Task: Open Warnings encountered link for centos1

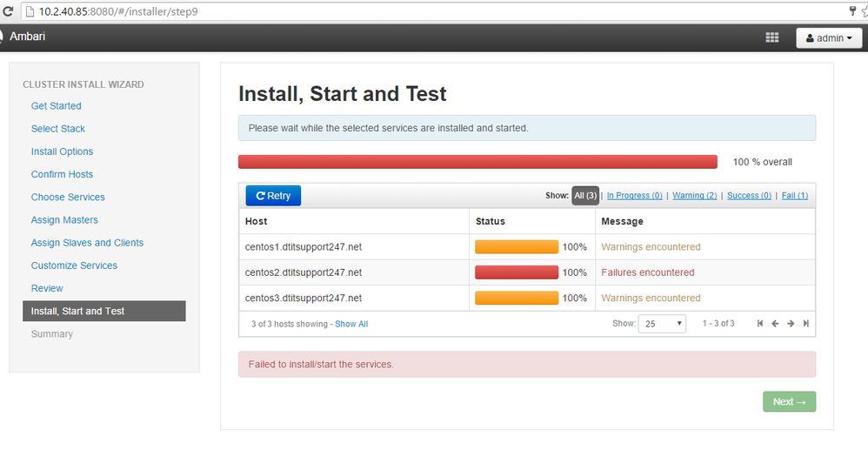Action: coord(651,247)
